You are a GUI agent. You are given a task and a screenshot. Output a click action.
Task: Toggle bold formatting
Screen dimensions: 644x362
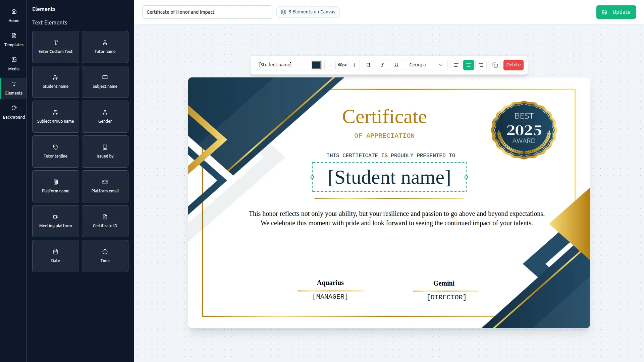(368, 65)
